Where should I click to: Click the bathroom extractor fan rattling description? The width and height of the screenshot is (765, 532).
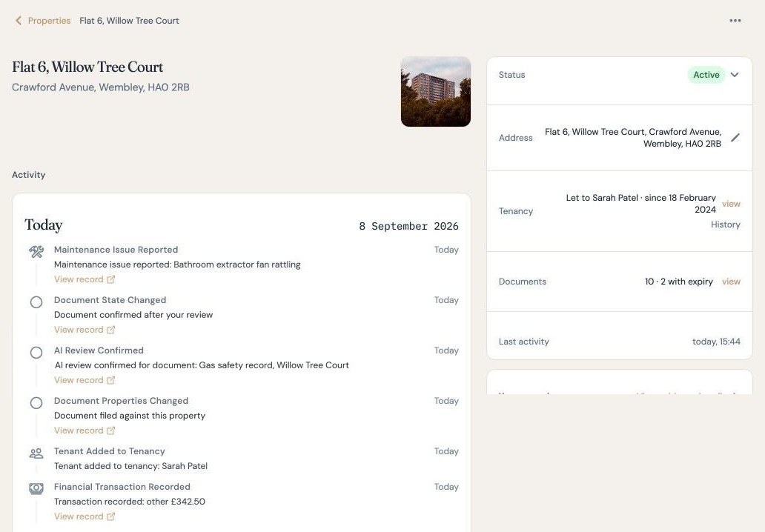coord(177,265)
